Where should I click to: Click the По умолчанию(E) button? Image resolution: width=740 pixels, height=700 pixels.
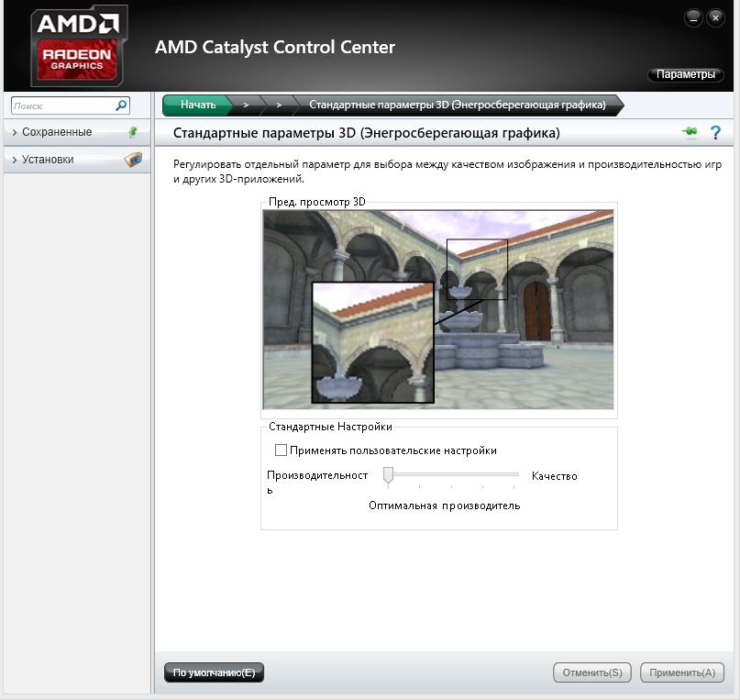coord(214,672)
